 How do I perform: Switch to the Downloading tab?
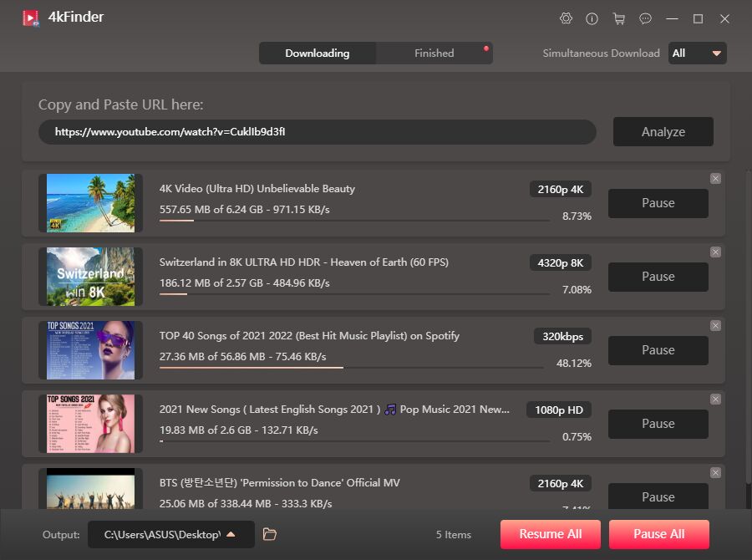(317, 53)
